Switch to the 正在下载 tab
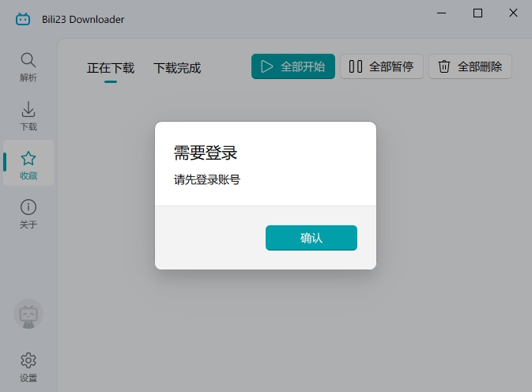The height and width of the screenshot is (392, 532). tap(111, 68)
